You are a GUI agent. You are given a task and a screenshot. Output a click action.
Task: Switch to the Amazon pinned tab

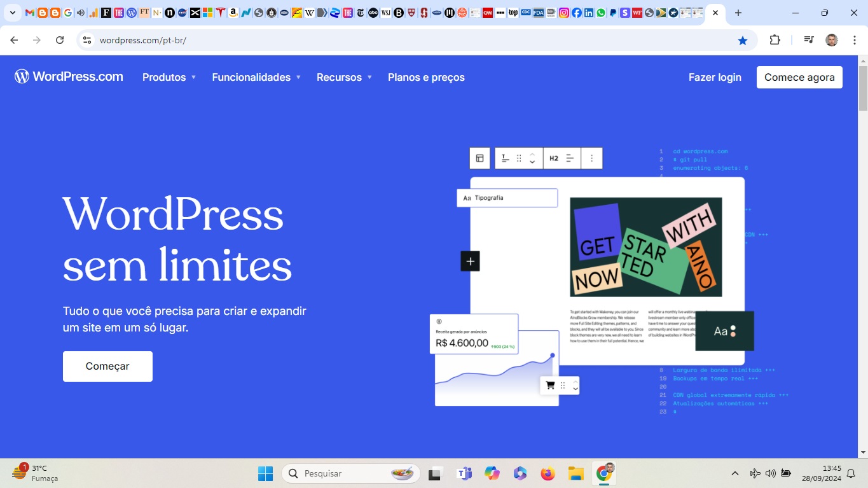[x=233, y=13]
